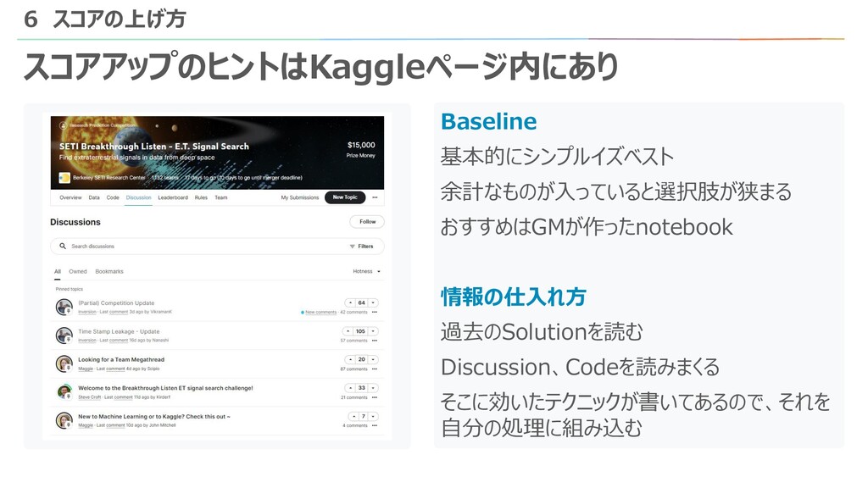
Task: Open more options for Competition Update topic
Action: click(x=375, y=313)
